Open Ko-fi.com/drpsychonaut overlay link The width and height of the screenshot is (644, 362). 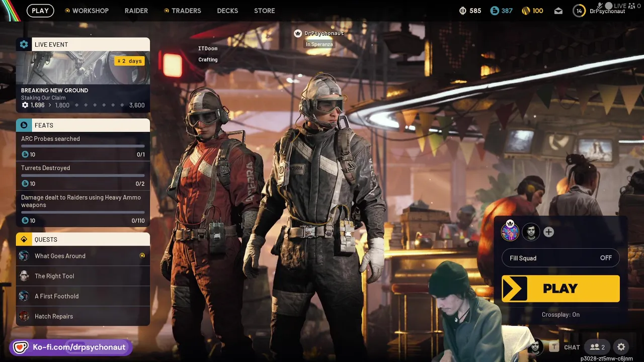79,347
